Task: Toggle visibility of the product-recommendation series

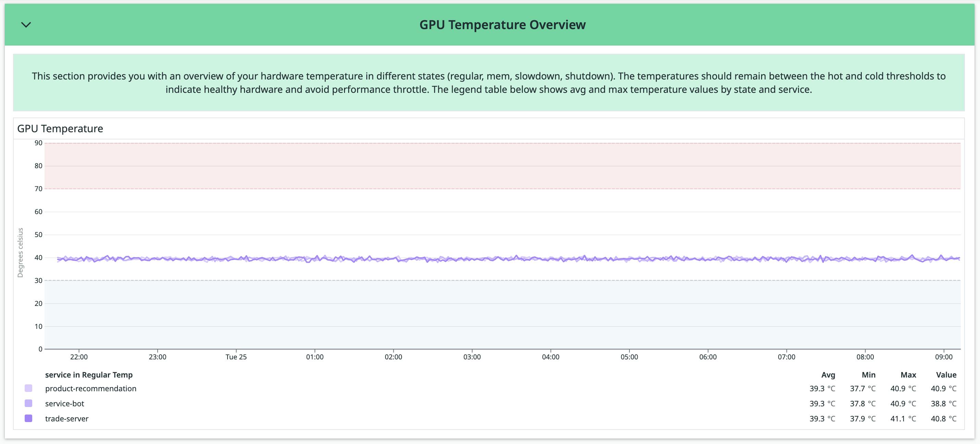Action: point(90,388)
